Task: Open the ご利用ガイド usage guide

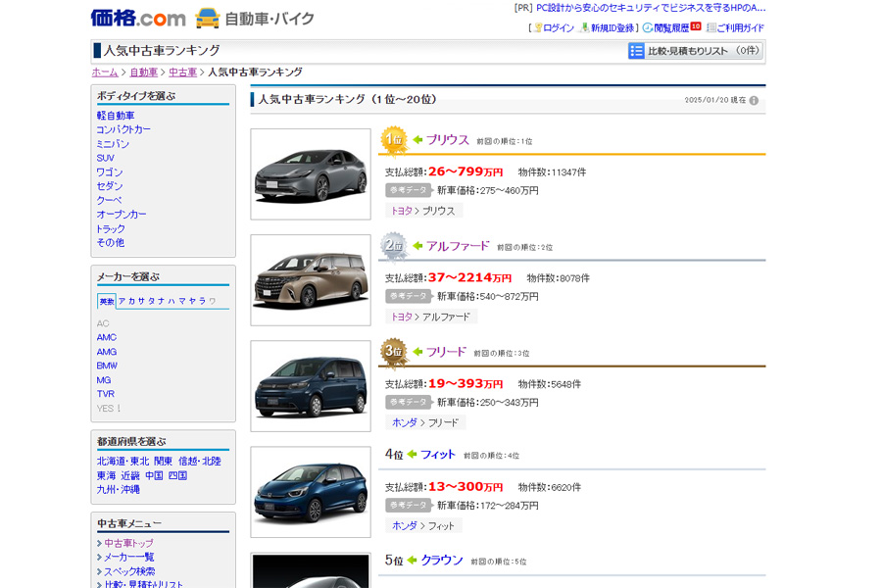Action: (x=735, y=27)
